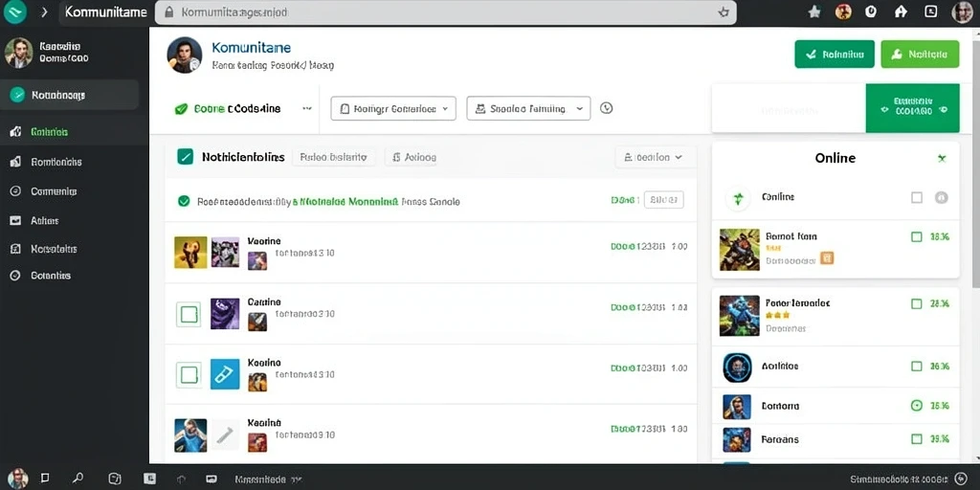Tick the checkbox beside the blue pencil tile

(x=189, y=374)
